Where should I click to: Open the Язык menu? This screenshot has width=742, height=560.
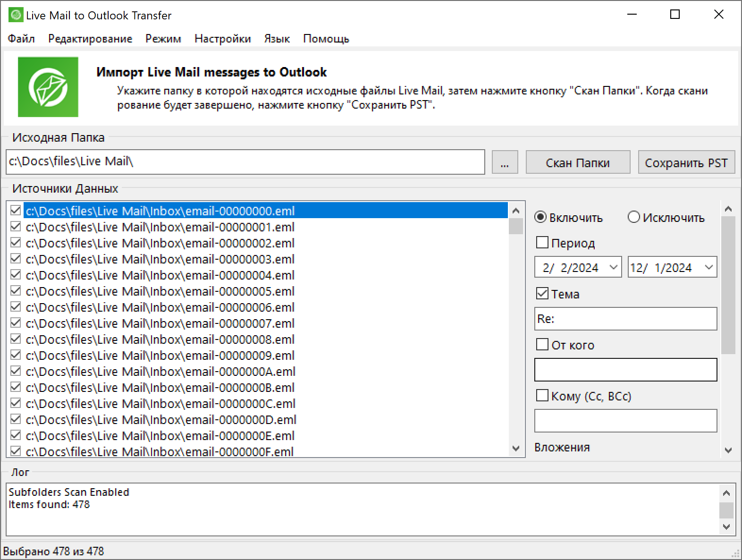277,39
